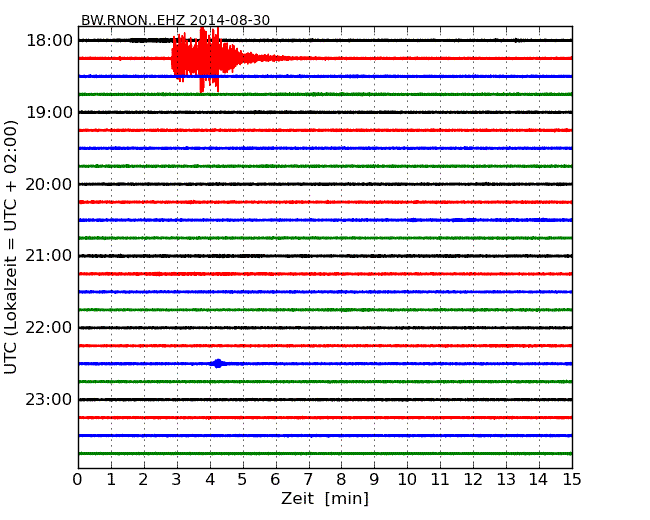Image resolution: width=650 pixels, height=520 pixels.
Task: Select the 19:00 time label
Action: point(49,112)
